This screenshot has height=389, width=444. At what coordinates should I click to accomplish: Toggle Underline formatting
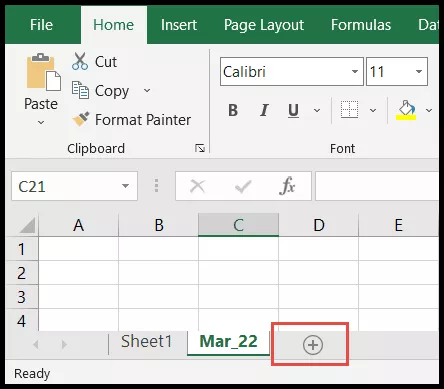(x=293, y=110)
